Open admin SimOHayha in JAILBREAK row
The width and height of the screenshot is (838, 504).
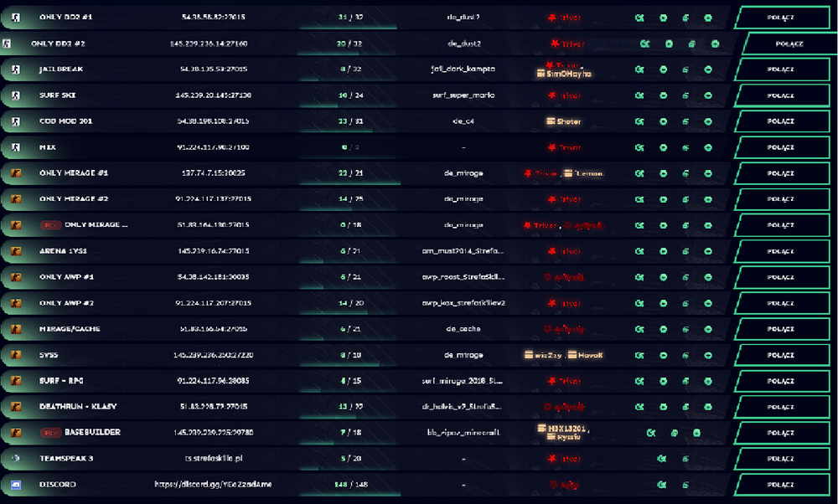click(564, 74)
